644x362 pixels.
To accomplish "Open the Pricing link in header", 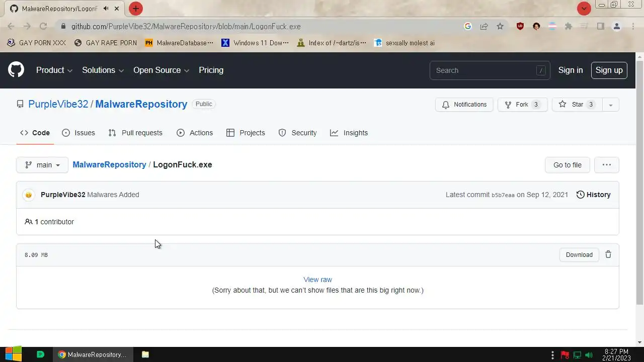I will [211, 70].
